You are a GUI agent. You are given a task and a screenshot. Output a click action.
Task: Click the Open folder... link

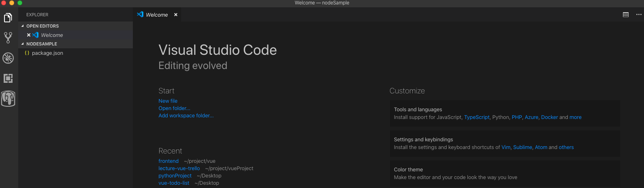click(x=174, y=108)
